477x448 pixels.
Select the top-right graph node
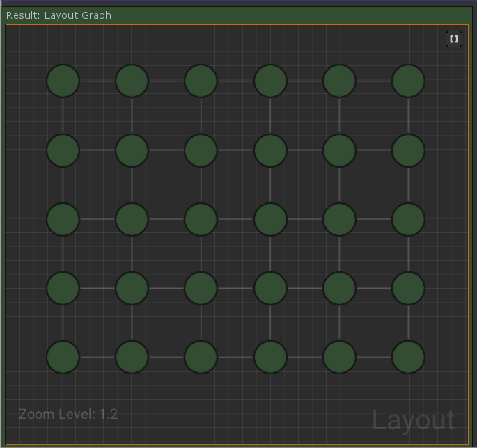coord(408,81)
